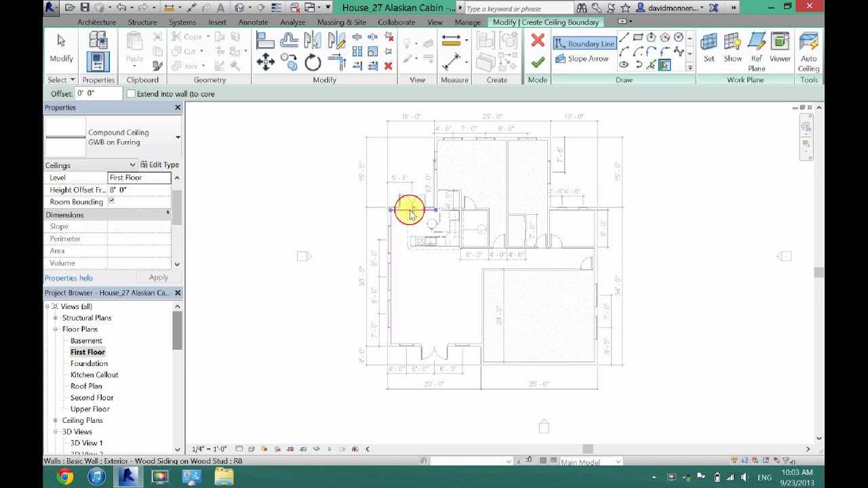
Task: Toggle the Properties palette ribbon button
Action: (98, 62)
